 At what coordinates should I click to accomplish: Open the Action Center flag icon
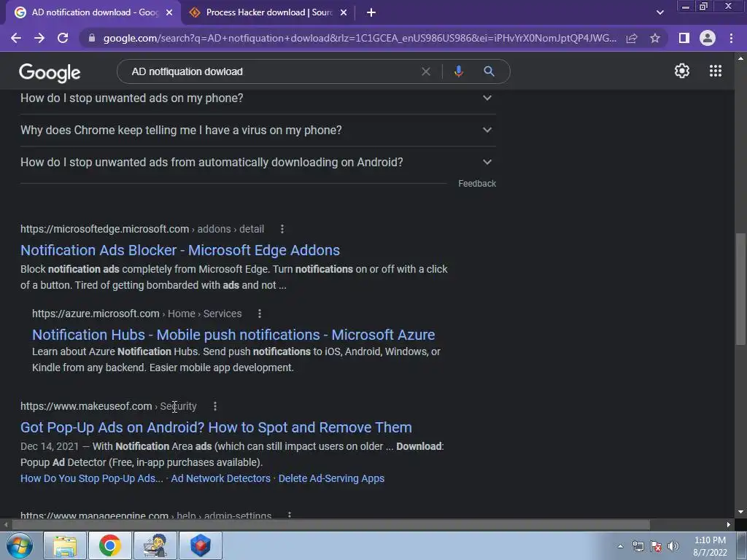pyautogui.click(x=656, y=546)
